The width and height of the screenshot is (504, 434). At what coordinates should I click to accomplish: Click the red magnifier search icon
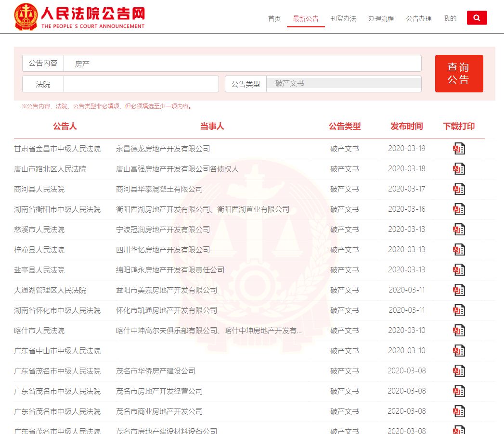[x=477, y=17]
